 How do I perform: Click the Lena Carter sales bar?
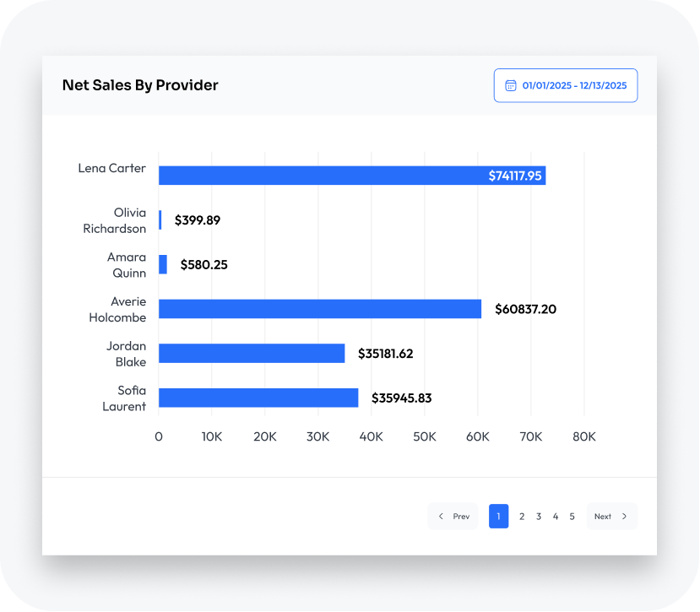321,176
